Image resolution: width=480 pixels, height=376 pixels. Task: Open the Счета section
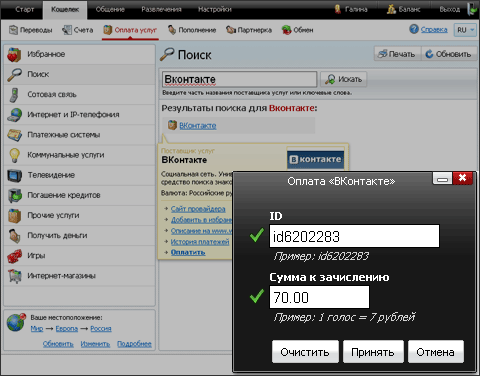pyautogui.click(x=77, y=30)
